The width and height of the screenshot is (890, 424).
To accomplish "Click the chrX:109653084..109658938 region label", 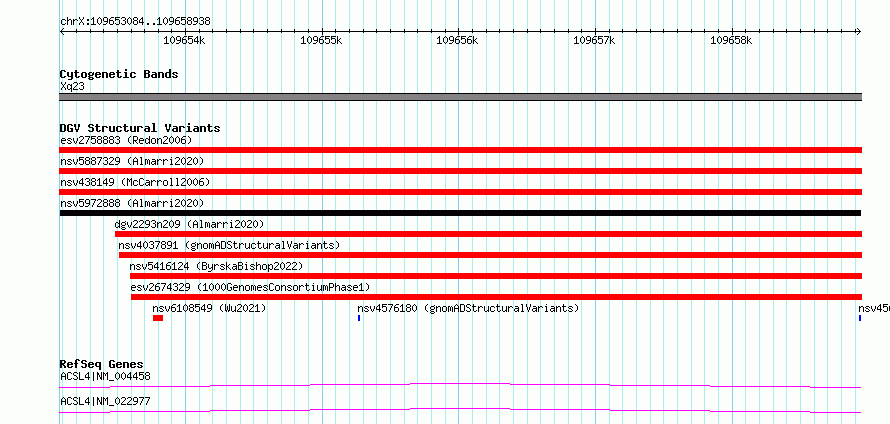I will click(135, 22).
